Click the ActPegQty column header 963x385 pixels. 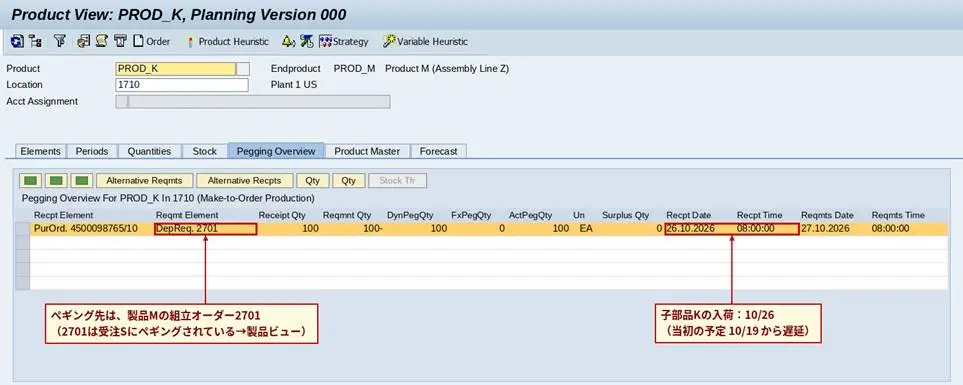531,215
